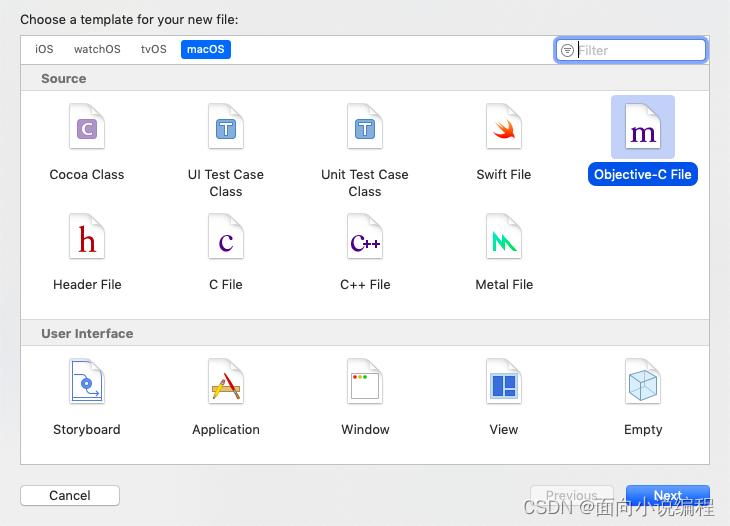Image resolution: width=730 pixels, height=526 pixels.
Task: Choose the C File template icon
Action: point(226,236)
